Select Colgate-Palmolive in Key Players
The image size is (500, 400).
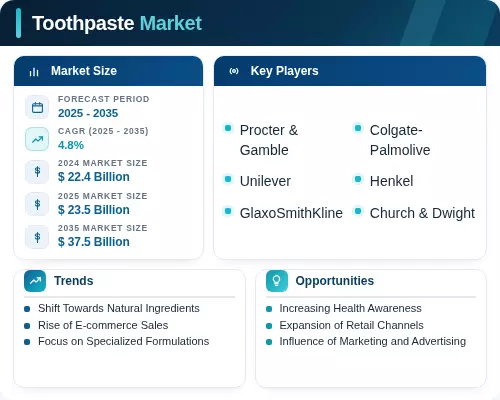400,140
